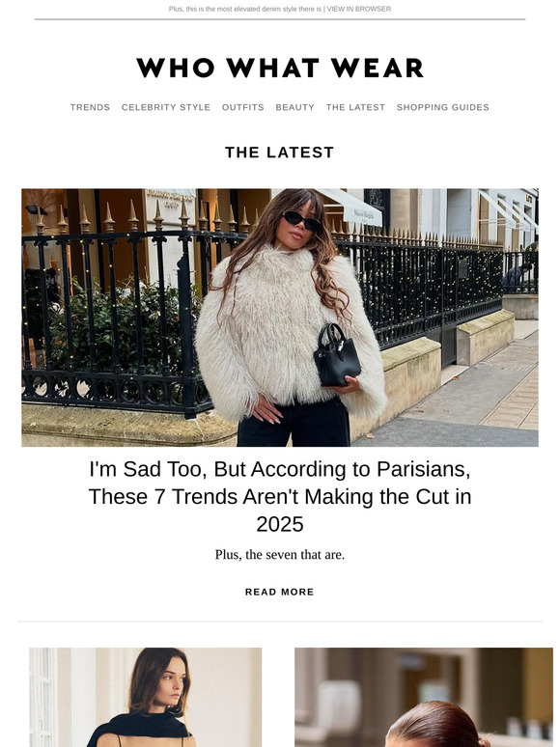Click the sunglasses on the woman's face

coord(301,221)
